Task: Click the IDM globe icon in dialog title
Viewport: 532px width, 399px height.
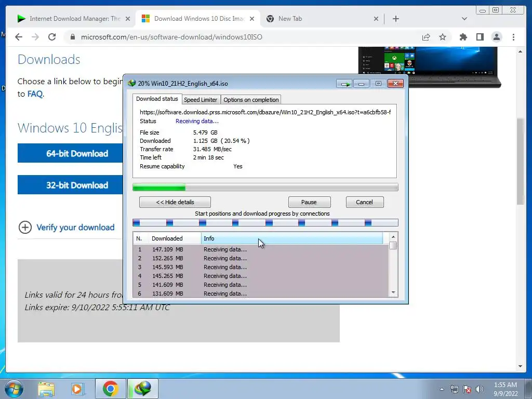Action: point(131,83)
